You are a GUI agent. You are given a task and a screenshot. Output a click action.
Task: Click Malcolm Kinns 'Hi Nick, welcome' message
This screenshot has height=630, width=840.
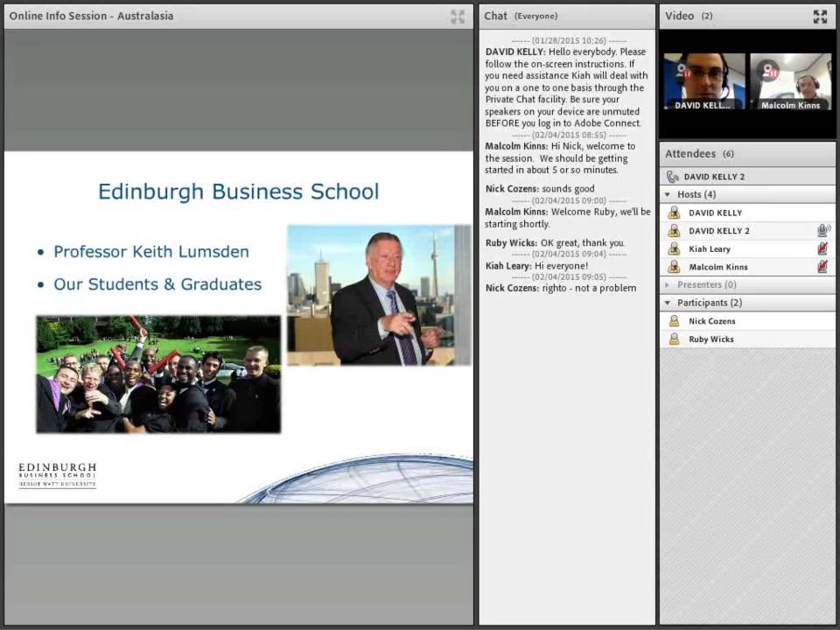click(x=560, y=158)
